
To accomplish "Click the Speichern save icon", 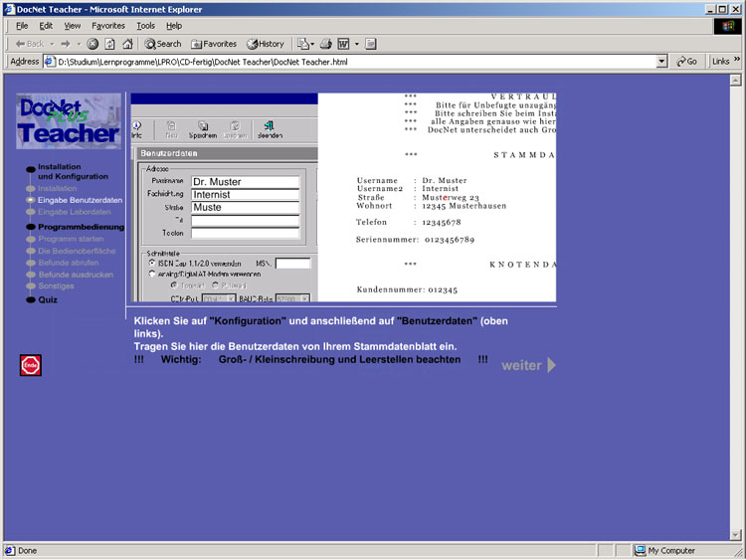I will point(202,129).
